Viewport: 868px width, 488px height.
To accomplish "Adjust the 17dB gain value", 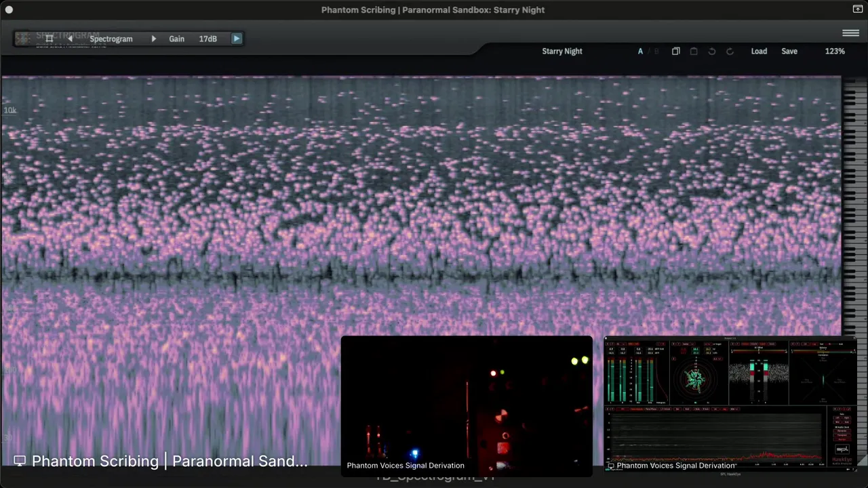I will (x=208, y=39).
